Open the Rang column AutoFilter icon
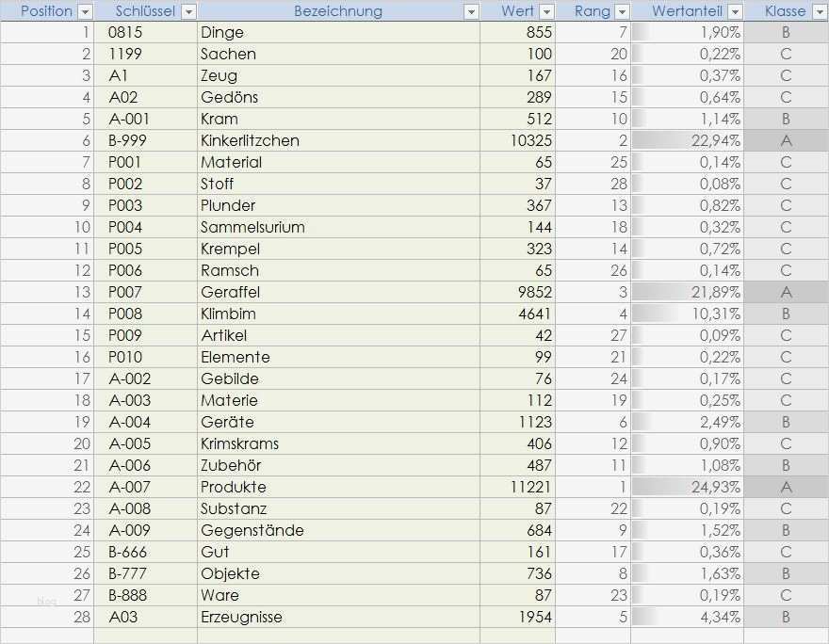Image resolution: width=829 pixels, height=644 pixels. [x=623, y=11]
